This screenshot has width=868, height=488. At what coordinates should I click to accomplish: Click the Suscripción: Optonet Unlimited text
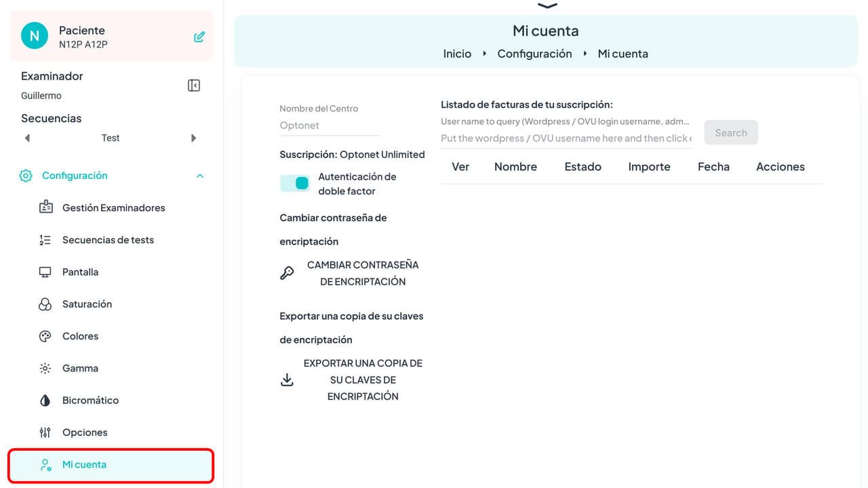[x=352, y=155]
